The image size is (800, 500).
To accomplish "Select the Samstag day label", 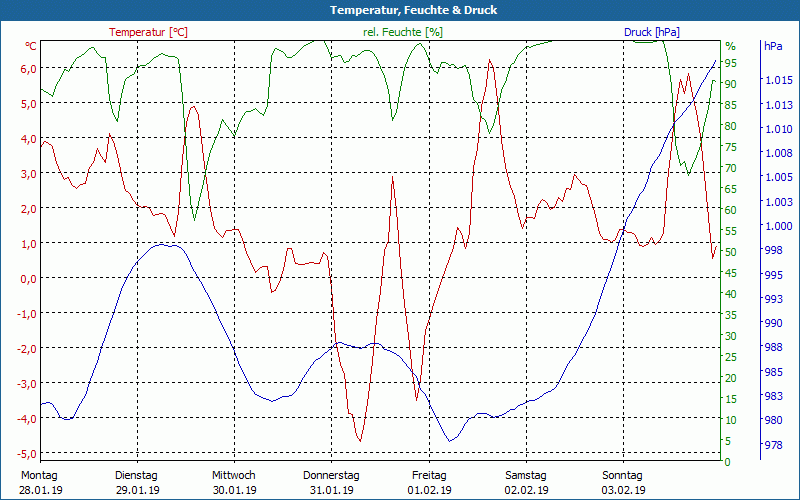I will (526, 475).
